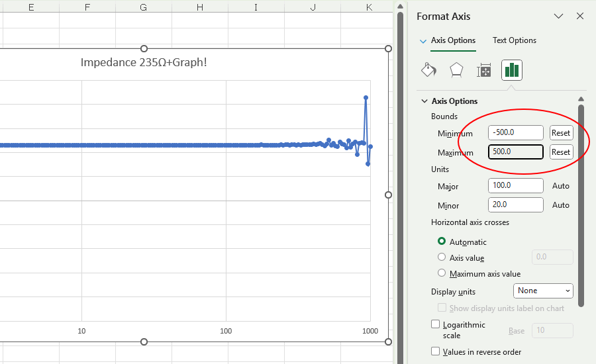The width and height of the screenshot is (596, 364).
Task: Enable the Logarithmic scale checkbox
Action: click(x=435, y=324)
